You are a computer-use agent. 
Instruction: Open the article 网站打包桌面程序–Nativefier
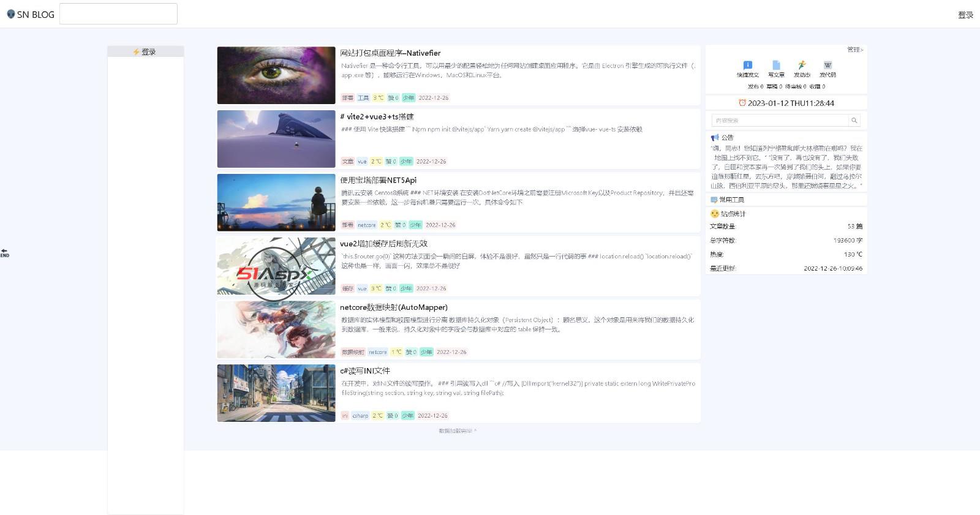pyautogui.click(x=390, y=53)
